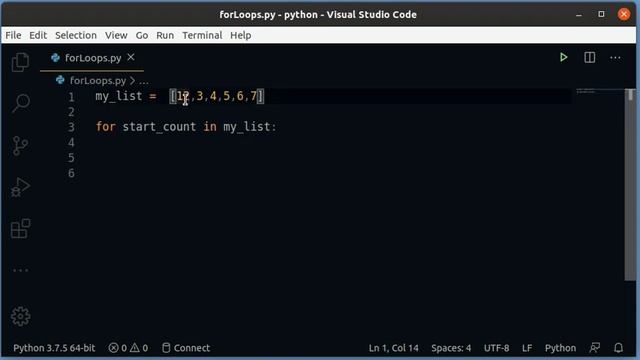Open the Terminal menu

click(x=202, y=36)
